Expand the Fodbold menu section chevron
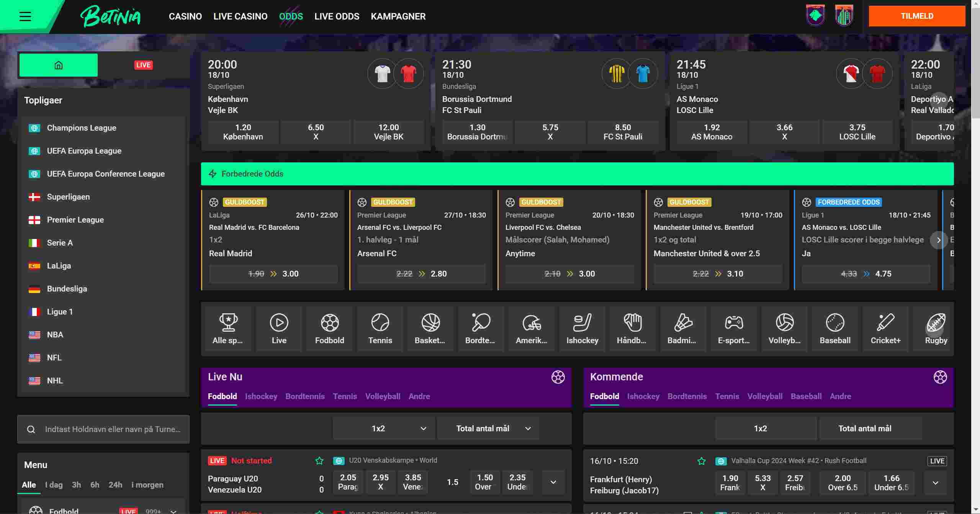The width and height of the screenshot is (980, 514). 173,511
